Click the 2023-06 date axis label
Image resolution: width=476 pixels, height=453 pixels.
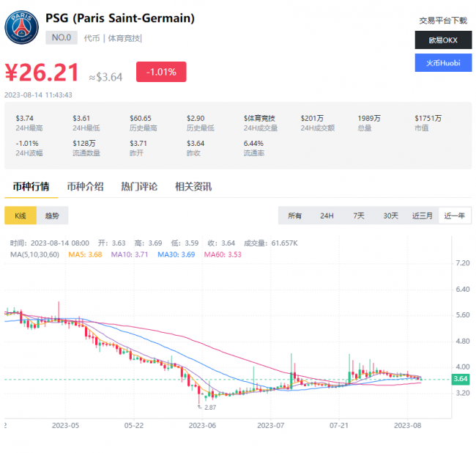click(202, 425)
